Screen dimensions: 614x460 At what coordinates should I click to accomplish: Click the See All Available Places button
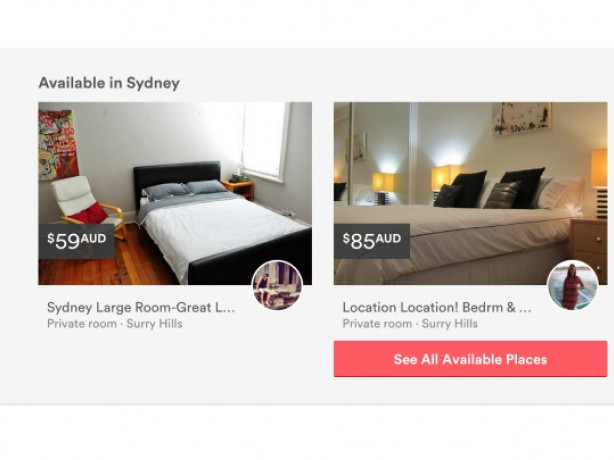tap(470, 359)
